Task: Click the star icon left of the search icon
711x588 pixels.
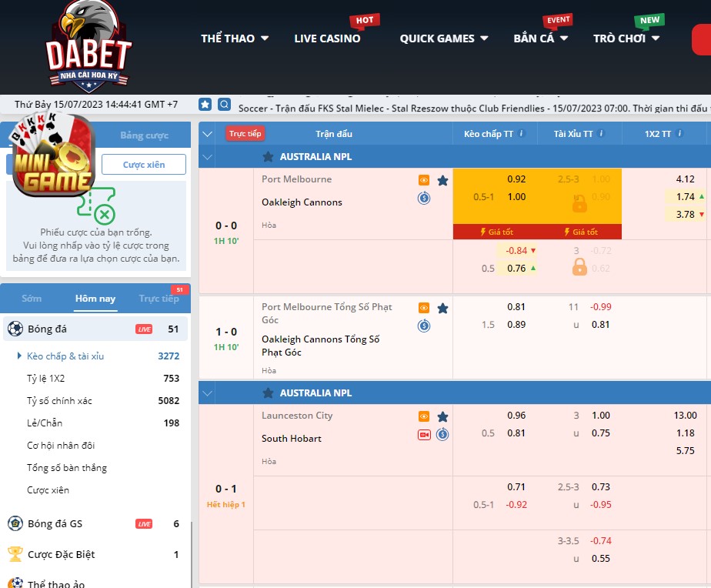Action: [x=205, y=104]
